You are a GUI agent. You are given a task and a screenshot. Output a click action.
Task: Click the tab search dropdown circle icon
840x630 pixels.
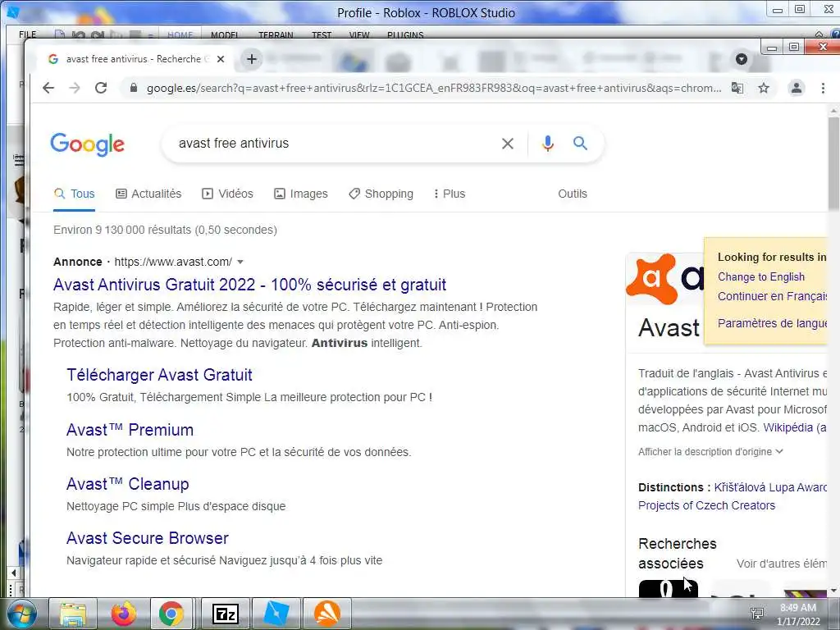742,59
